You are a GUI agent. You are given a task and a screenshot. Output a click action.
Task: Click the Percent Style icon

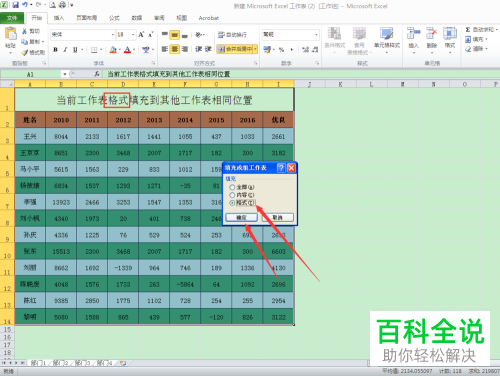click(282, 50)
